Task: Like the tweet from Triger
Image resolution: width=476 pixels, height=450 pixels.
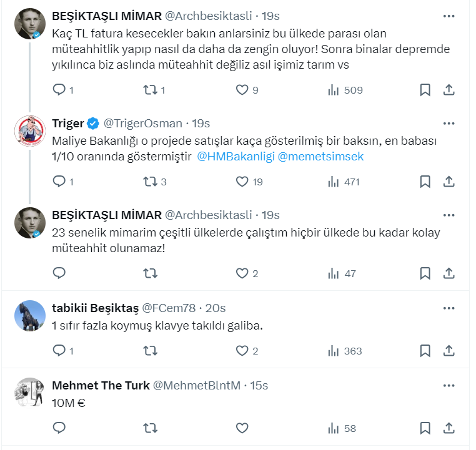Action: point(242,182)
